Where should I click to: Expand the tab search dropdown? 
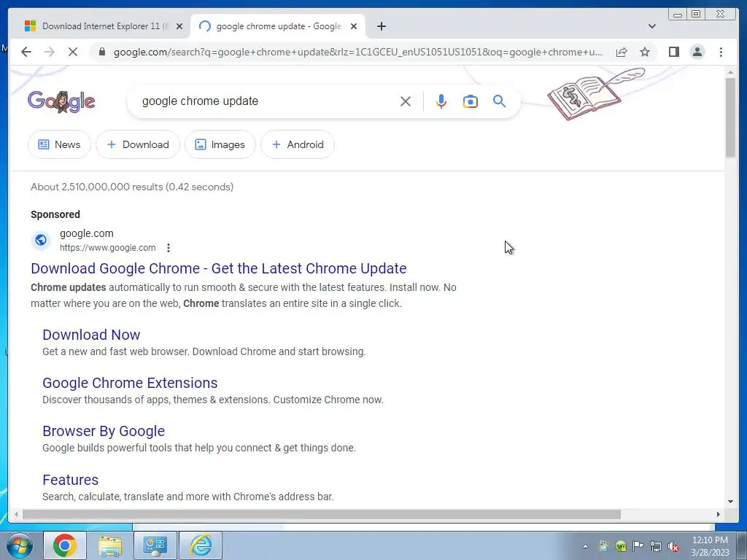(x=651, y=26)
